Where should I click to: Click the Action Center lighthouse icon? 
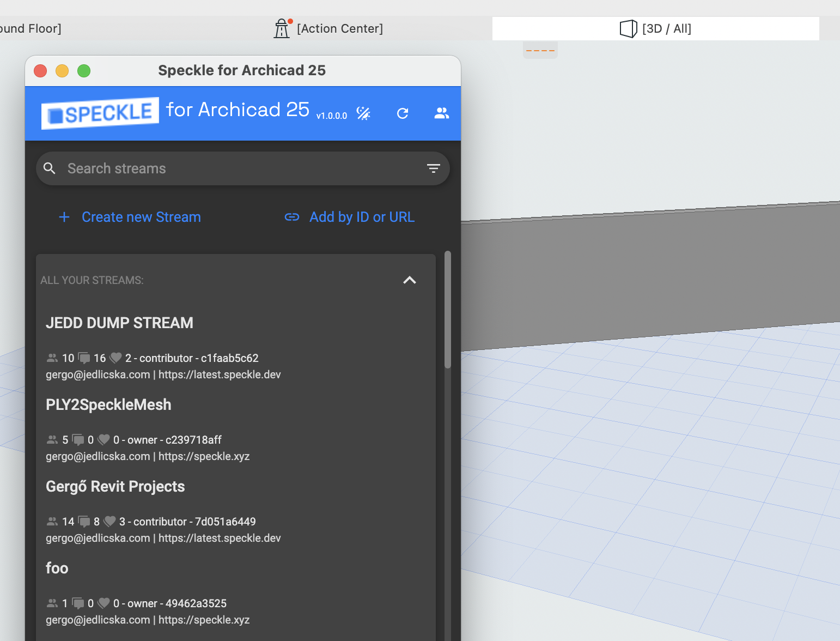pos(282,28)
